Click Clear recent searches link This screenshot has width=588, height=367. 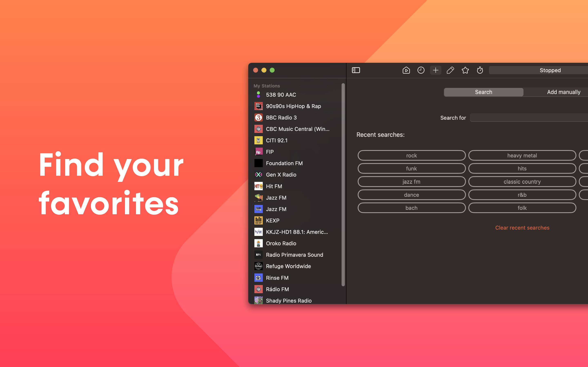pos(522,228)
